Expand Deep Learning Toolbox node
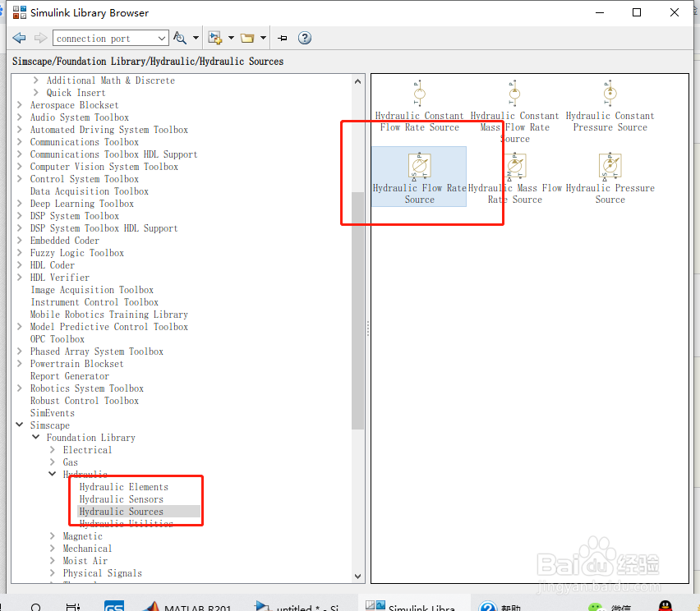This screenshot has width=700, height=611. click(x=20, y=204)
